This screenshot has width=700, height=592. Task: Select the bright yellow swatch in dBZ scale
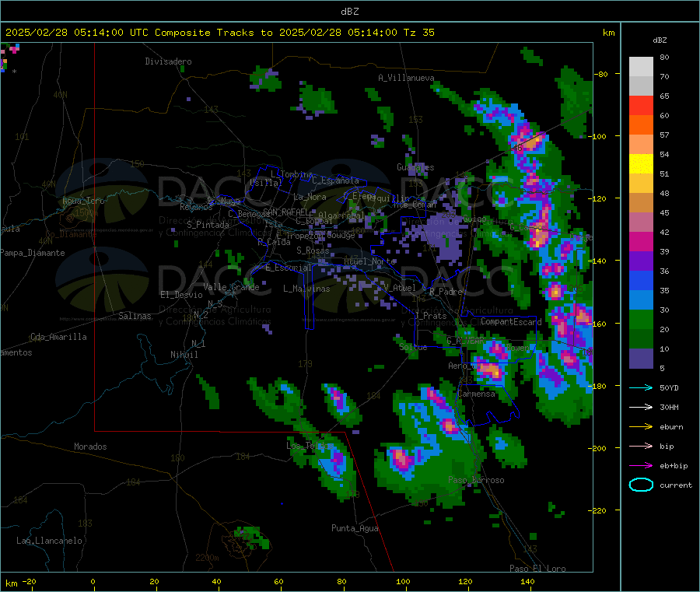[x=641, y=164]
